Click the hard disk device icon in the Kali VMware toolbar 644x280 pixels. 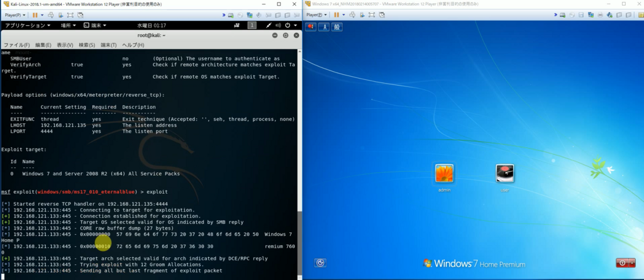point(230,15)
